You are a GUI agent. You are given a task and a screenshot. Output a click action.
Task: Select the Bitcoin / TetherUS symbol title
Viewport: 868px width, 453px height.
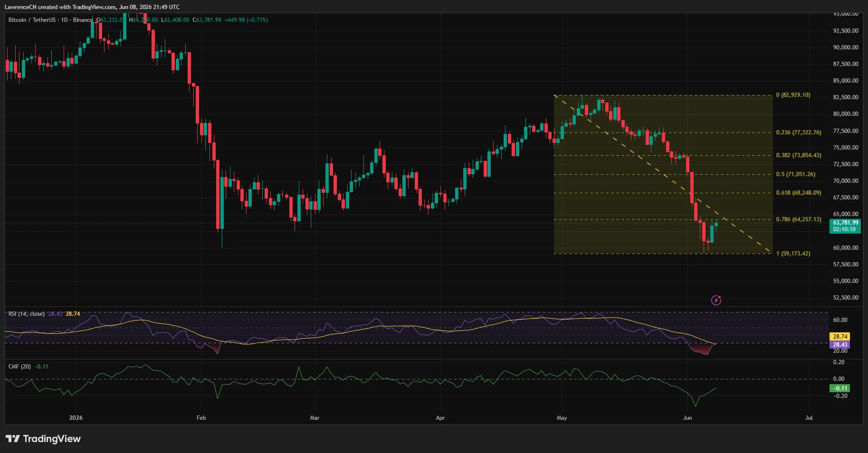[32, 20]
